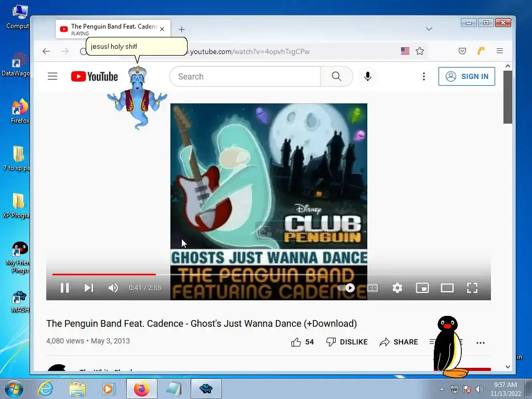The height and width of the screenshot is (399, 532).
Task: Click the page scrollbar thumb
Action: coord(508,97)
